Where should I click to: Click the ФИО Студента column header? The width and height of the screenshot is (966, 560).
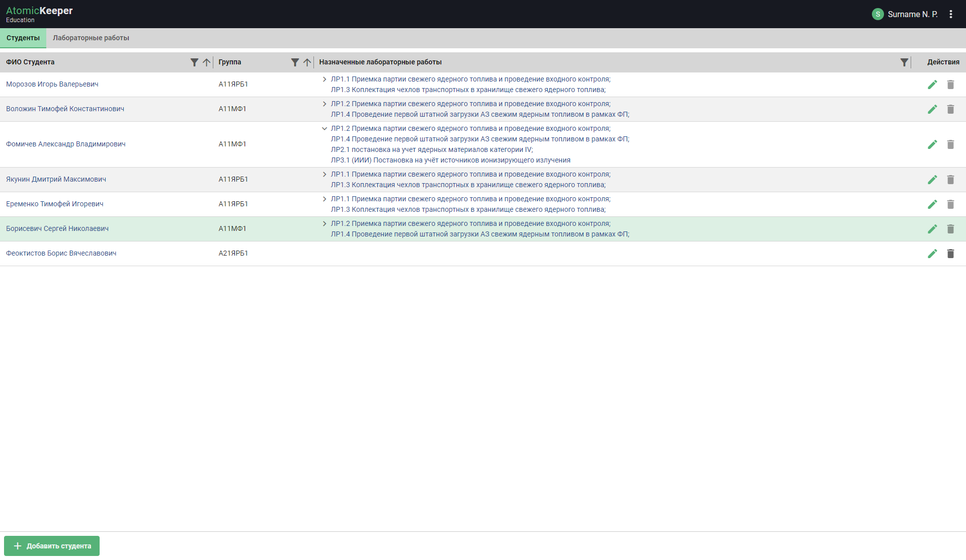coord(30,62)
